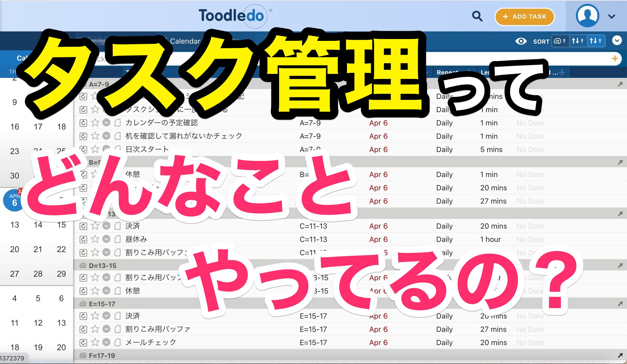
Task: Toggle the eye visibility filter icon
Action: [521, 41]
